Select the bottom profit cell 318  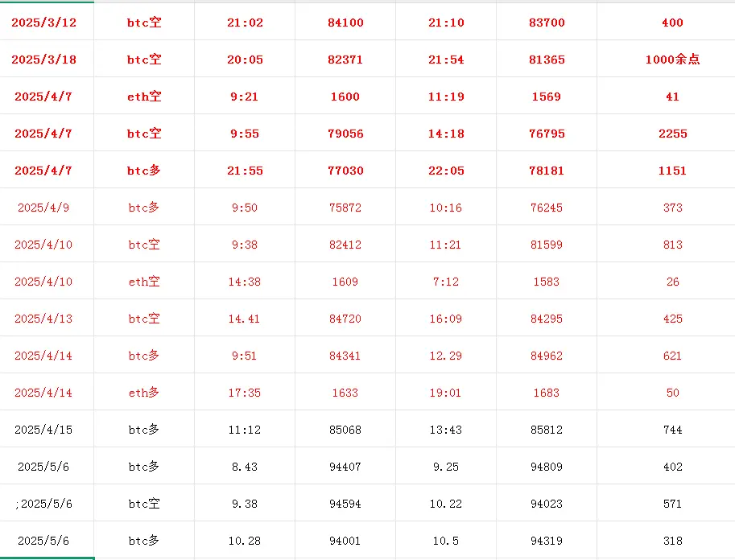point(666,541)
